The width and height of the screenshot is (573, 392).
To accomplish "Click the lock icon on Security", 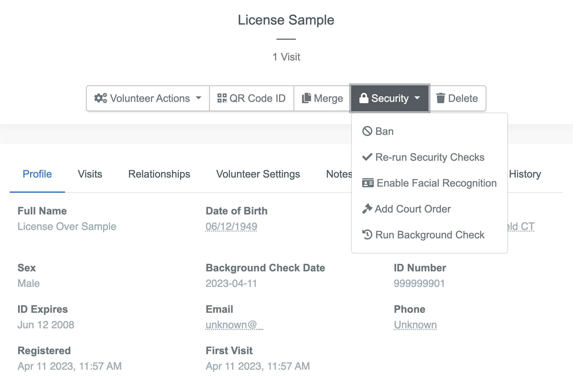I will pos(364,98).
